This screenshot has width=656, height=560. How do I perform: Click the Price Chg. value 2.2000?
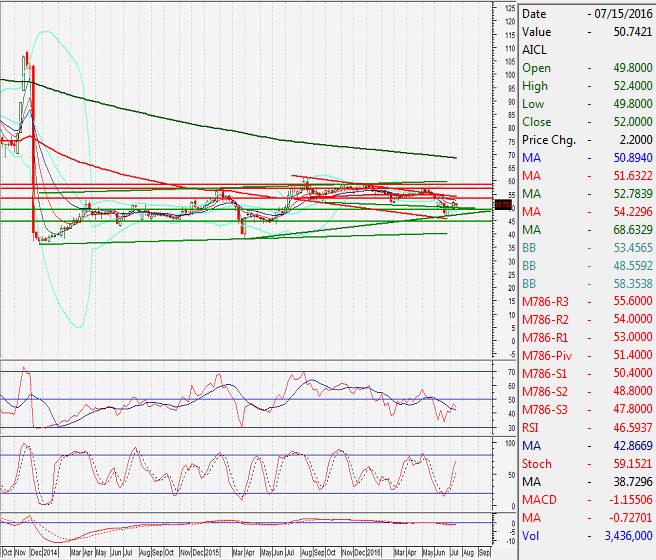tap(629, 140)
